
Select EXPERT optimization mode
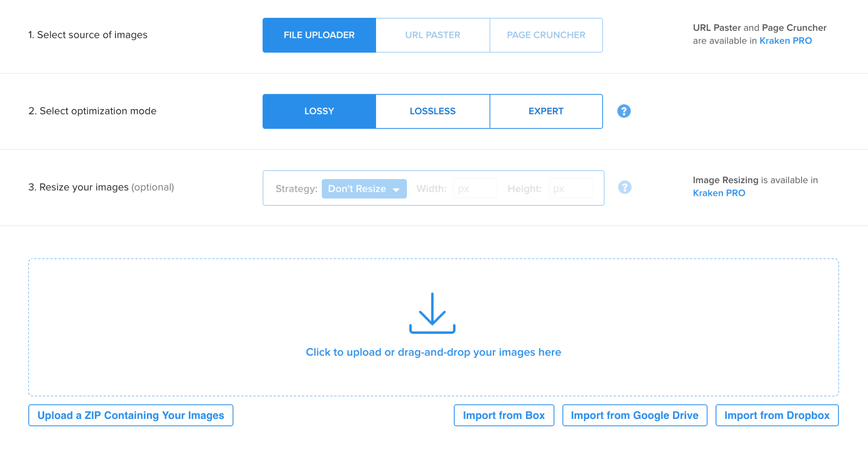pos(546,111)
